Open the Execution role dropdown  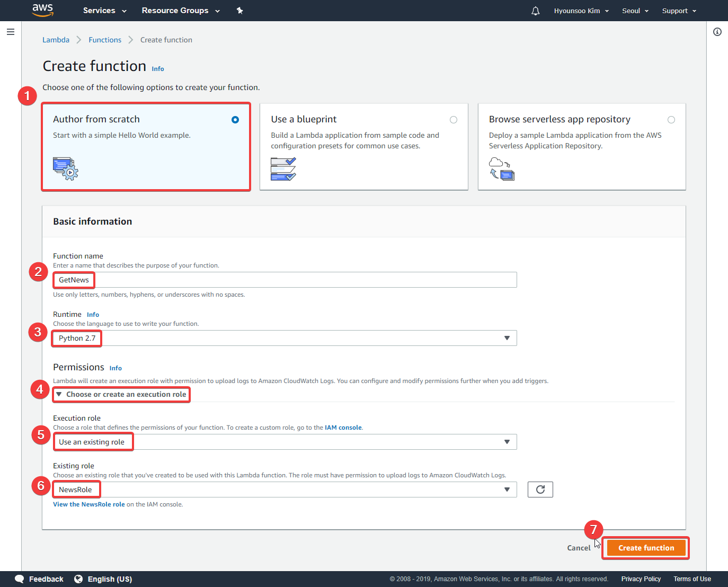[285, 442]
